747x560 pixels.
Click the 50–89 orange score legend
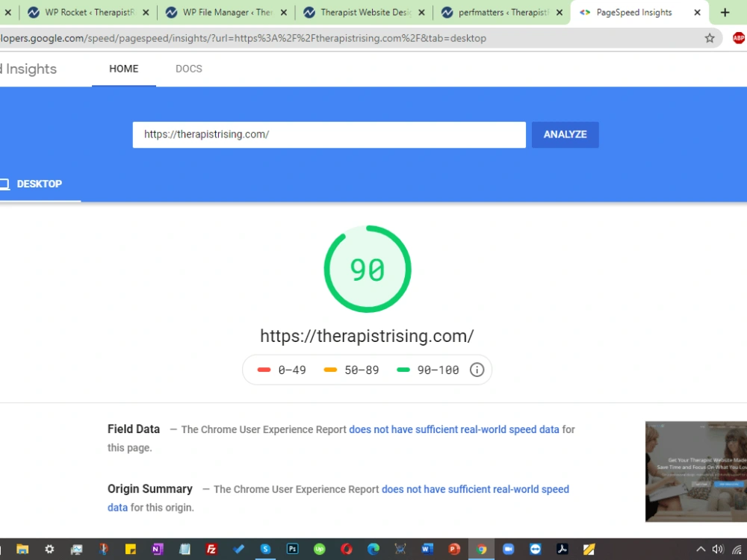pyautogui.click(x=351, y=370)
